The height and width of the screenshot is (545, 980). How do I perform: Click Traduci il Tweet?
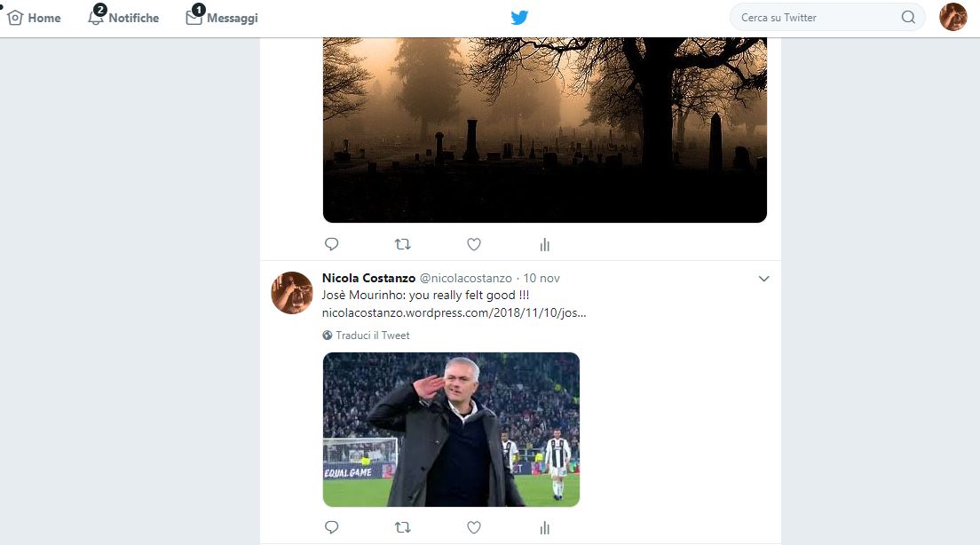(372, 336)
